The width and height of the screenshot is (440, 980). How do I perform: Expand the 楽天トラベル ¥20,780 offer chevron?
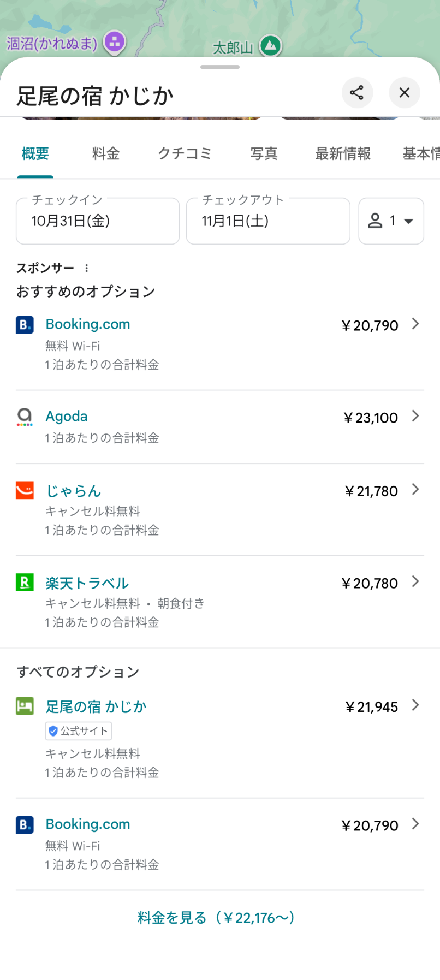pyautogui.click(x=415, y=582)
